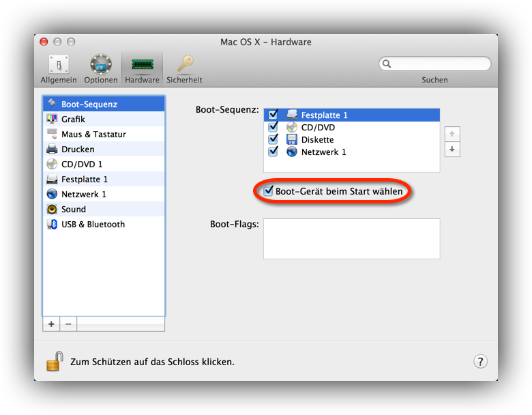This screenshot has height=415, width=532.
Task: Uncheck Netzwerk 1 in the boot list
Action: click(x=273, y=151)
